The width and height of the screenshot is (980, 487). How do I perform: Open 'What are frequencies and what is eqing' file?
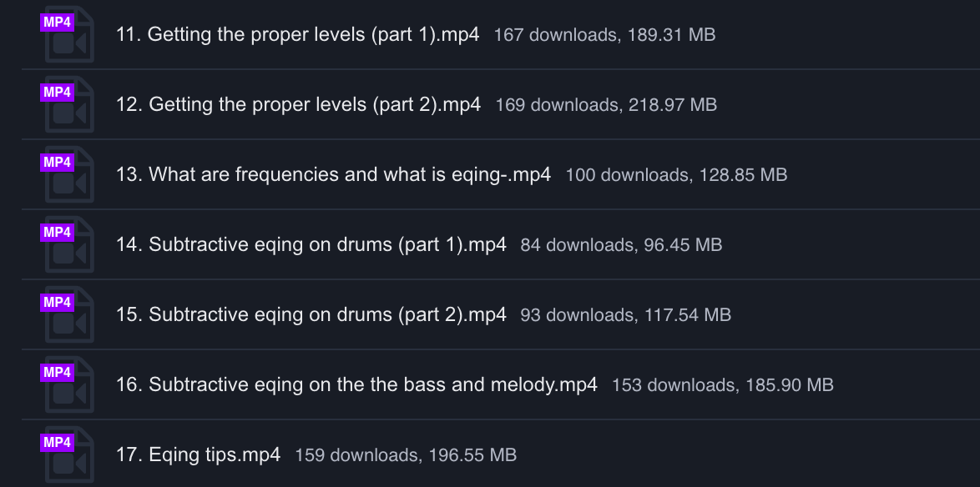(x=333, y=175)
